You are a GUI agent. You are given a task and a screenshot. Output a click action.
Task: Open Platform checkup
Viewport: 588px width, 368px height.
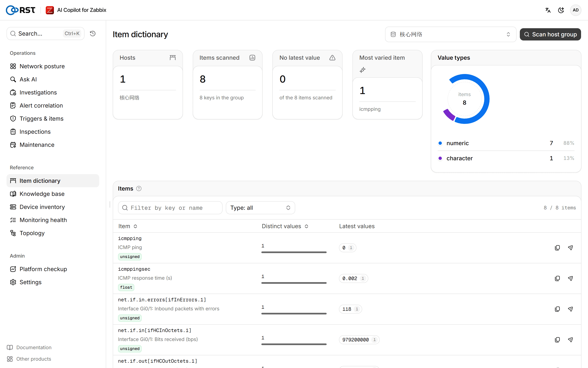pyautogui.click(x=53, y=269)
